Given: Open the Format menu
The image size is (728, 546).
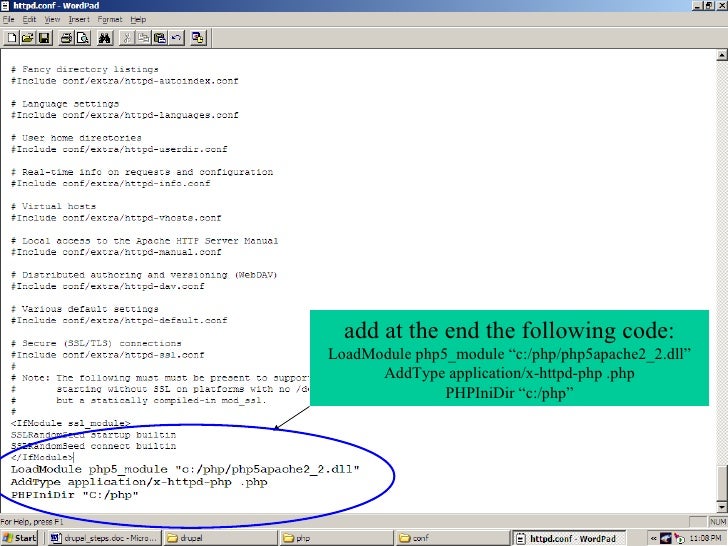Looking at the screenshot, I should tap(110, 20).
